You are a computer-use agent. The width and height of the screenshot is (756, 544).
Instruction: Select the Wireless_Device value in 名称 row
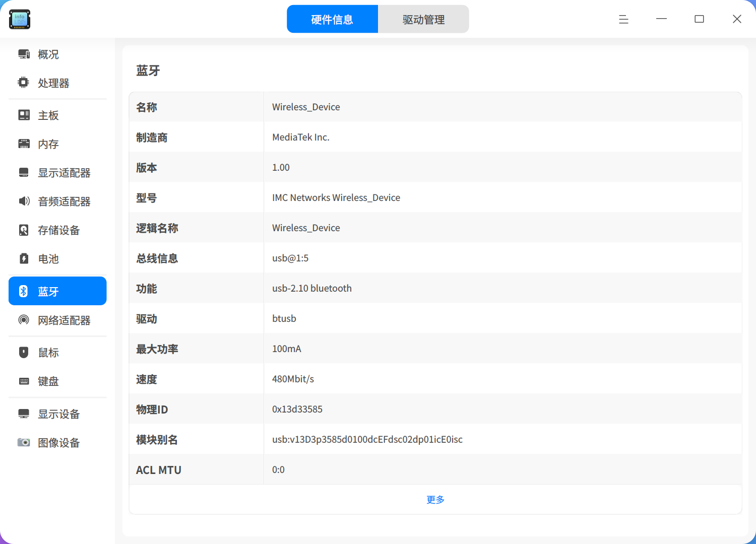tap(306, 107)
